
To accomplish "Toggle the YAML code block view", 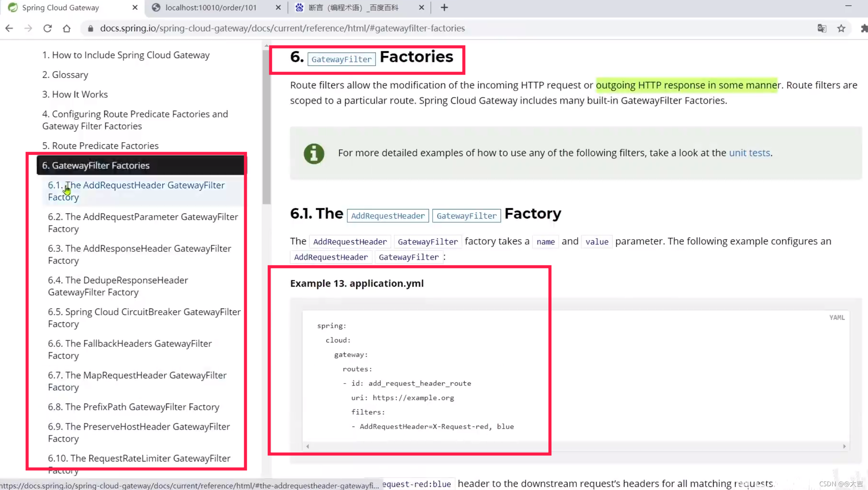I will point(836,317).
